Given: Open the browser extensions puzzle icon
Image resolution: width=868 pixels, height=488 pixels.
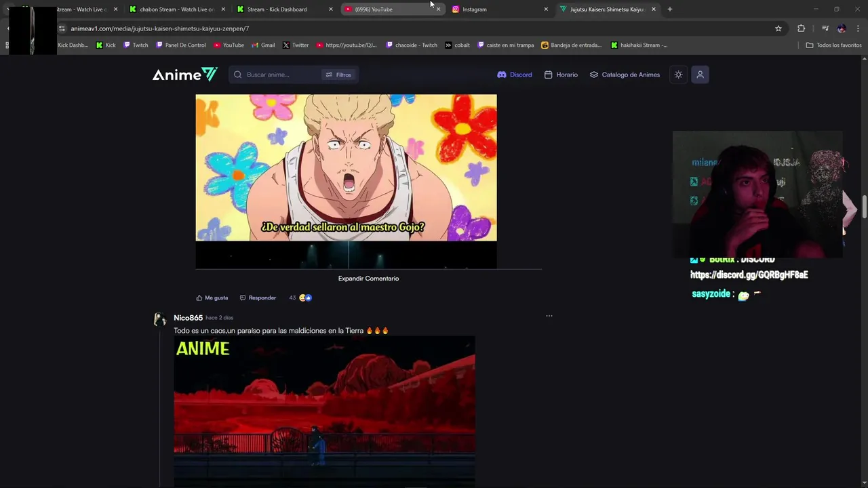Looking at the screenshot, I should (802, 28).
